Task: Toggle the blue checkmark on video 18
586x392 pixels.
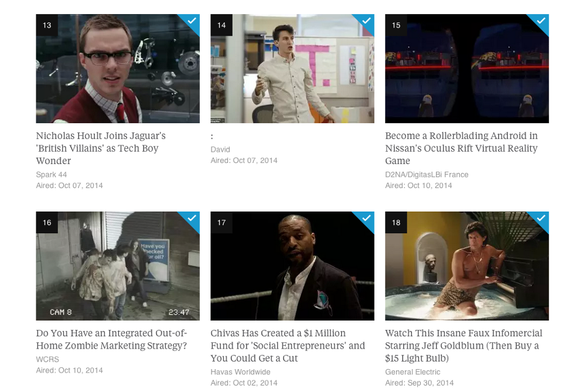Action: pos(541,219)
